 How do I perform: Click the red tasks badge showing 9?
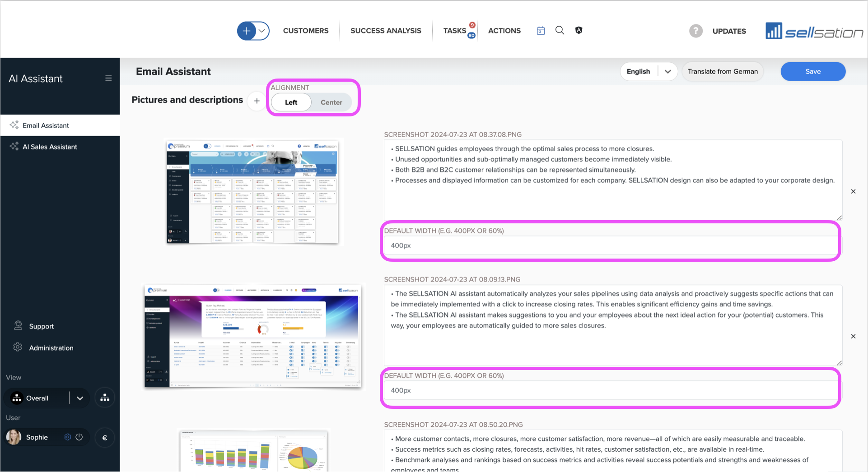coord(472,25)
